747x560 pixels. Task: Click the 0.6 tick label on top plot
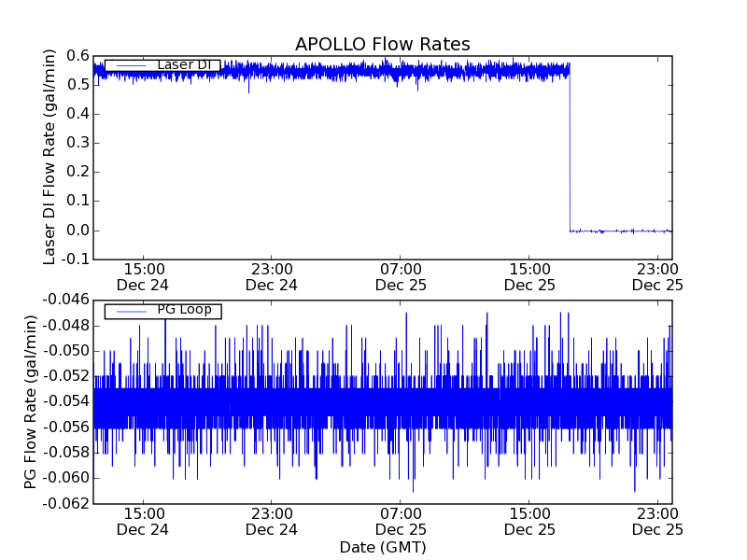coord(78,56)
